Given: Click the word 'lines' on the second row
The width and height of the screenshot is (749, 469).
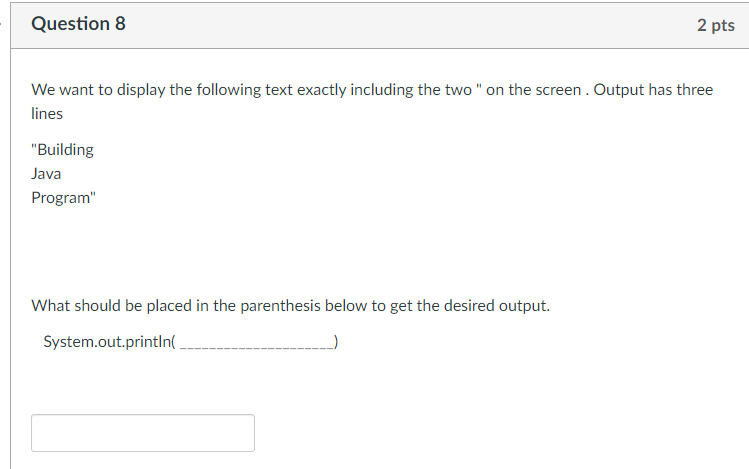Looking at the screenshot, I should [x=47, y=114].
